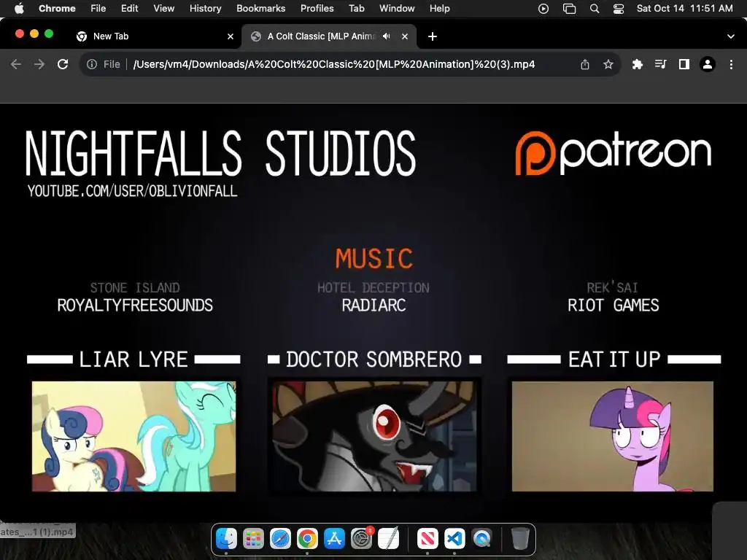Open Safari from the dock

(x=280, y=539)
